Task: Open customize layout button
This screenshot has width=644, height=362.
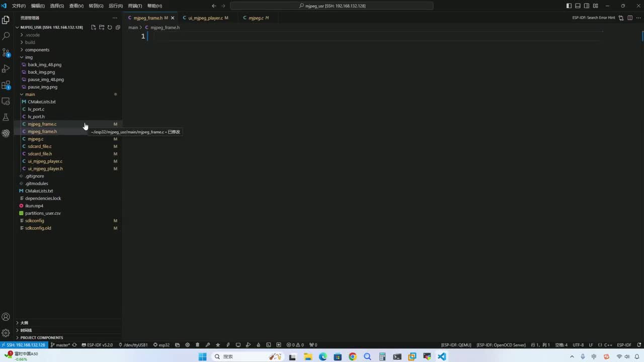Action: click(x=596, y=6)
